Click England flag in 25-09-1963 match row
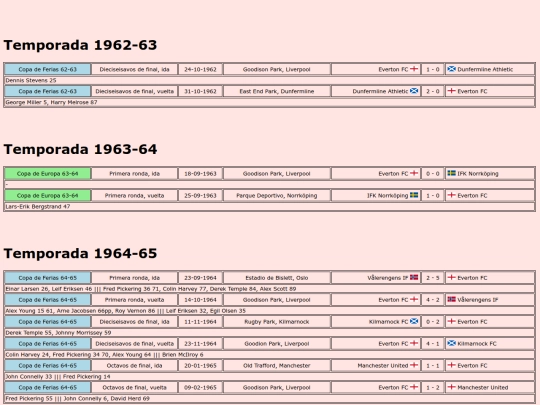The height and width of the screenshot is (405, 540). tap(451, 195)
